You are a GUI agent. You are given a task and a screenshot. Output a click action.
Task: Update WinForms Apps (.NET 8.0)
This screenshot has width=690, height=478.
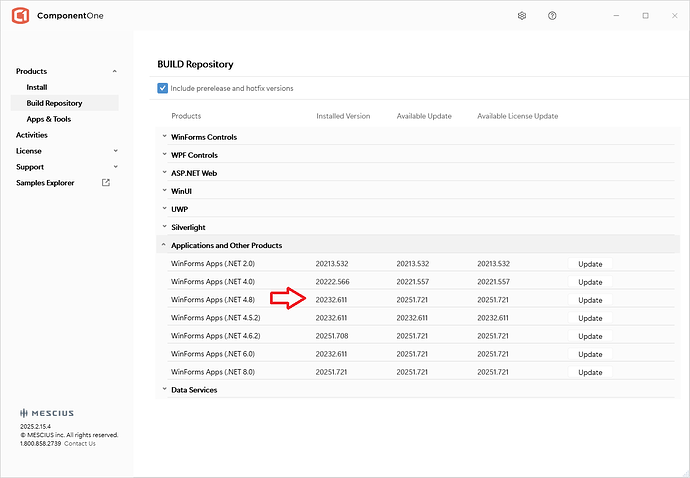590,372
